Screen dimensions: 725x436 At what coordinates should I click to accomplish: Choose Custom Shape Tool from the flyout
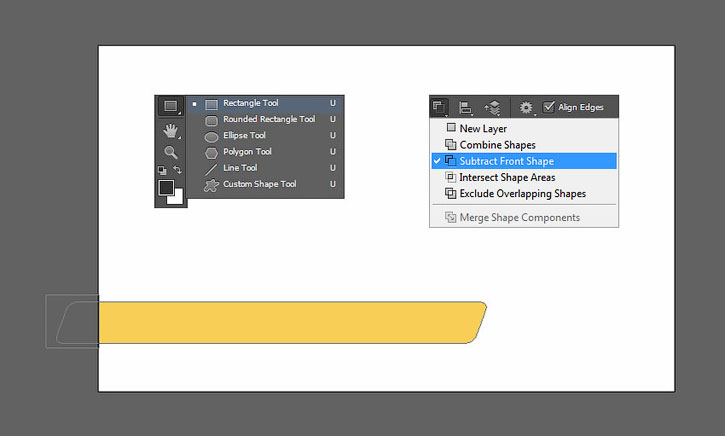(x=265, y=184)
